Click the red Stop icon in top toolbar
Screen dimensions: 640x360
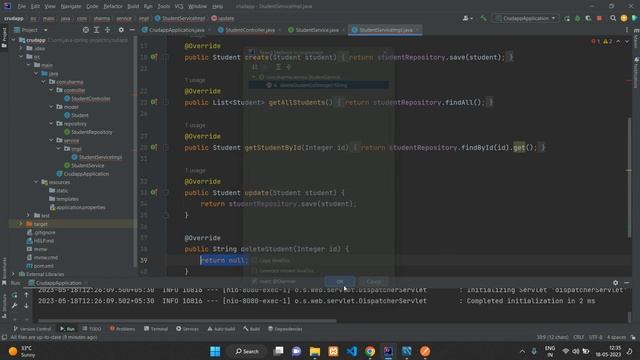(599, 18)
